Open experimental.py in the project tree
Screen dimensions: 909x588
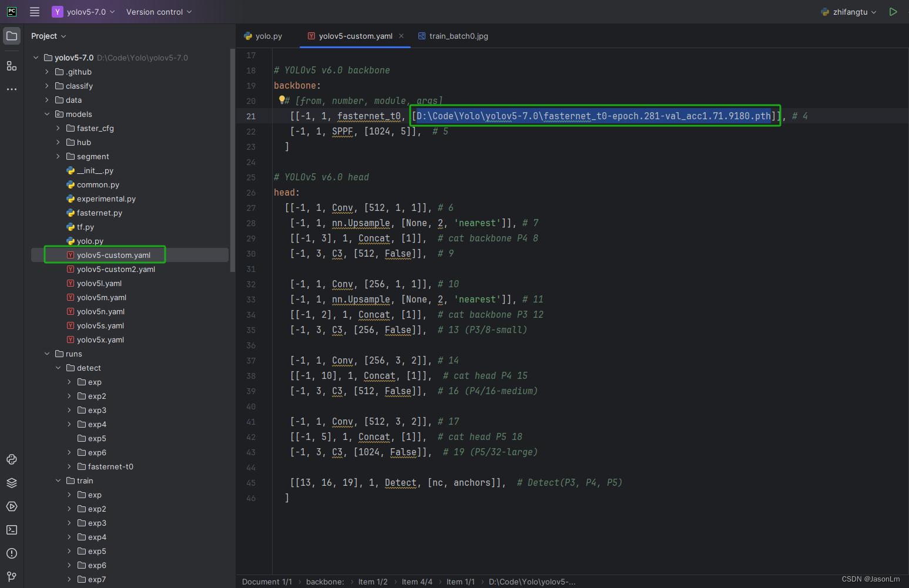(x=106, y=199)
